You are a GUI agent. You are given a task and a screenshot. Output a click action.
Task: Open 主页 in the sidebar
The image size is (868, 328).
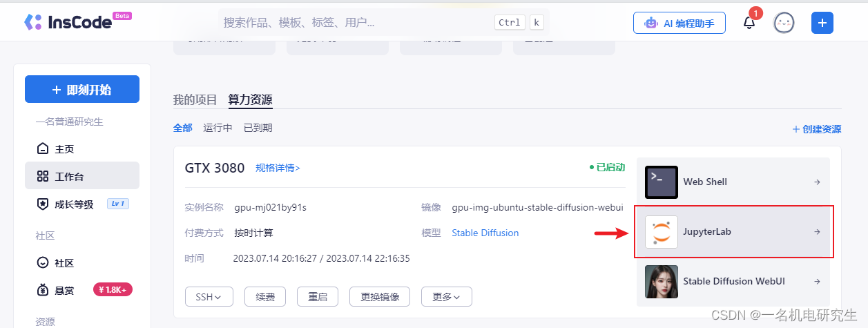pyautogui.click(x=82, y=148)
